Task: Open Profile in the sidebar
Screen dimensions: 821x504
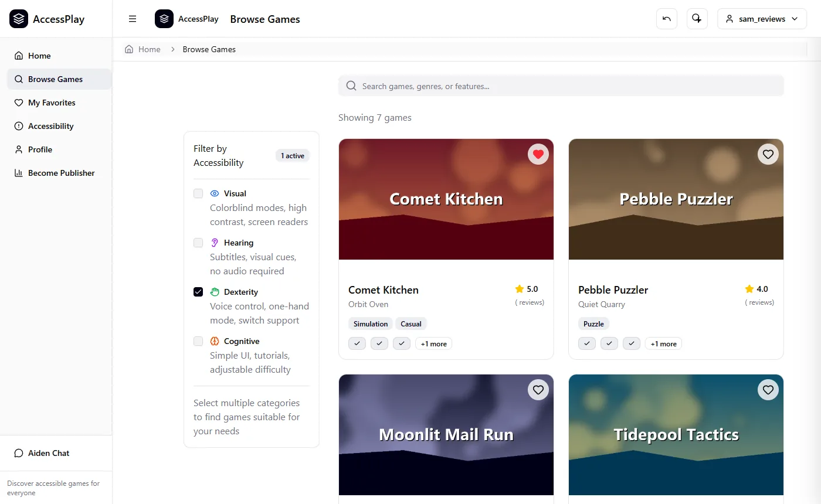Action: click(59, 149)
